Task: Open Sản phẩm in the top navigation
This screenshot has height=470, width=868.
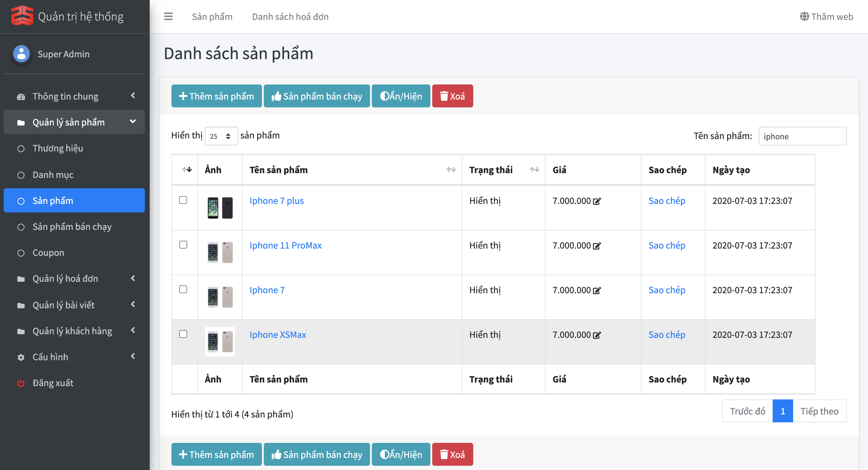Action: [212, 17]
